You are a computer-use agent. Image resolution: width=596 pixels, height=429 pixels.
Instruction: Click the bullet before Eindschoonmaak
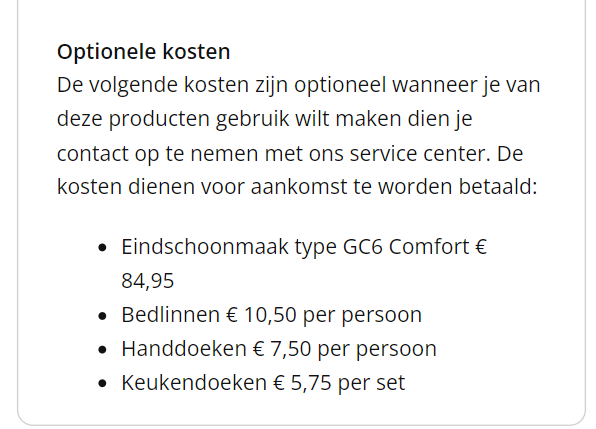102,248
